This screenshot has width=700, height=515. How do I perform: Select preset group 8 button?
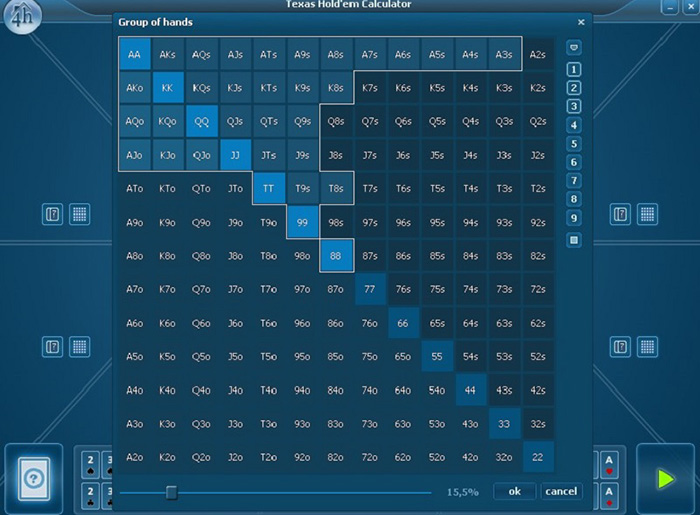coord(574,199)
